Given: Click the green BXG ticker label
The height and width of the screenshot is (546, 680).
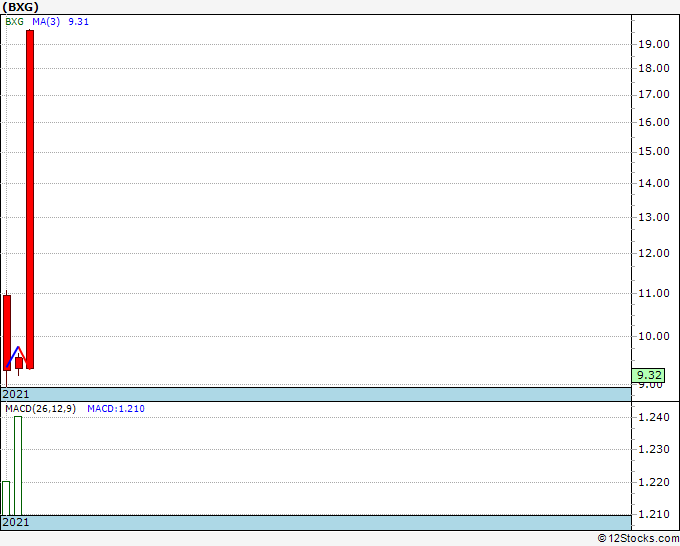Looking at the screenshot, I should point(14,22).
